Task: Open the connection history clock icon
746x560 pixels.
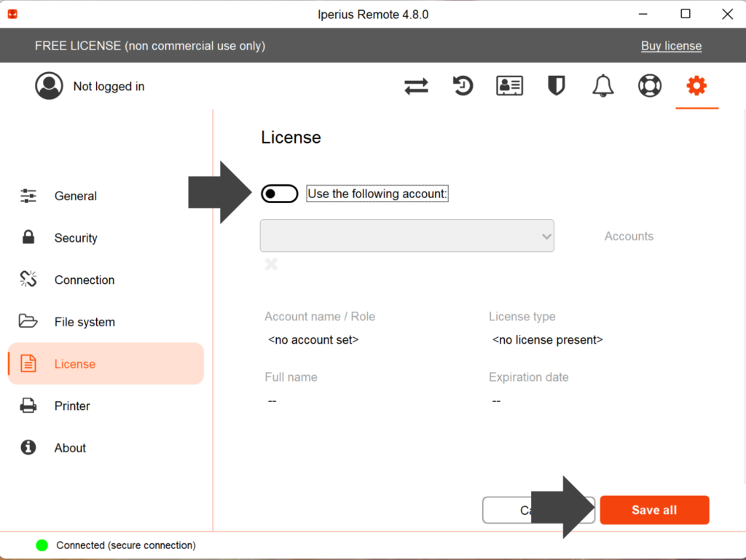Action: tap(463, 86)
